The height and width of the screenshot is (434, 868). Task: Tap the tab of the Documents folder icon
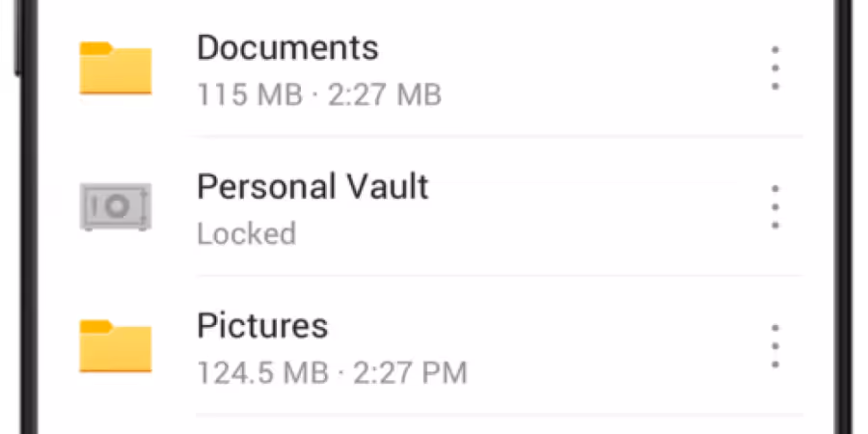click(x=95, y=47)
